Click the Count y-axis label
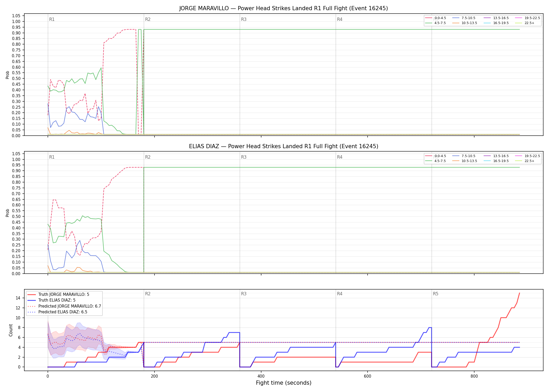Screen dimensions: 549x392 coord(11,330)
